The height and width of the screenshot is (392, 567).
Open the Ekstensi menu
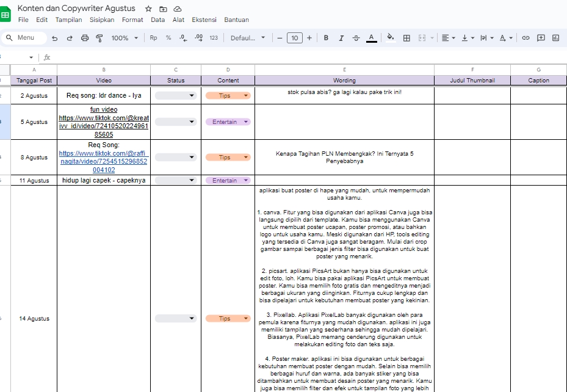(204, 20)
